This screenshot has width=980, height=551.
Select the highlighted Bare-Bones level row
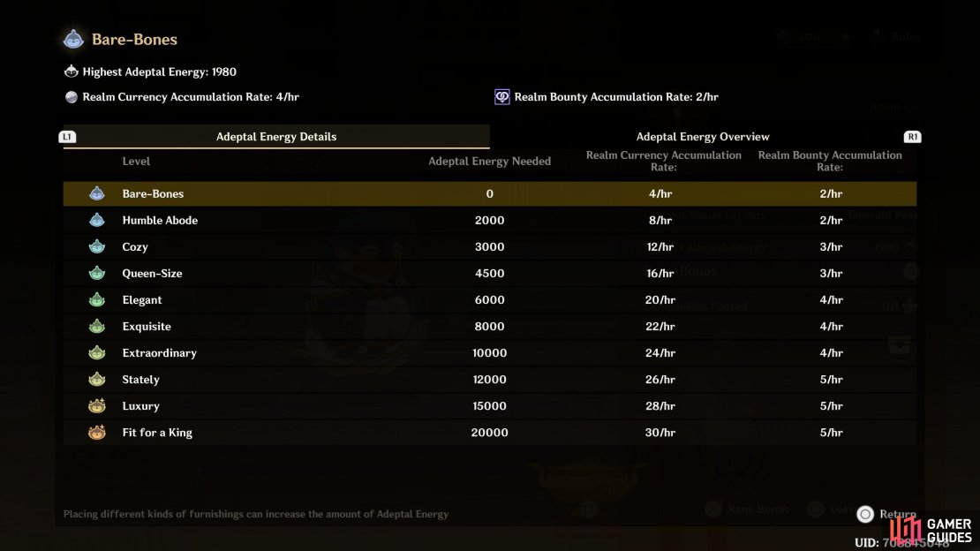click(490, 194)
